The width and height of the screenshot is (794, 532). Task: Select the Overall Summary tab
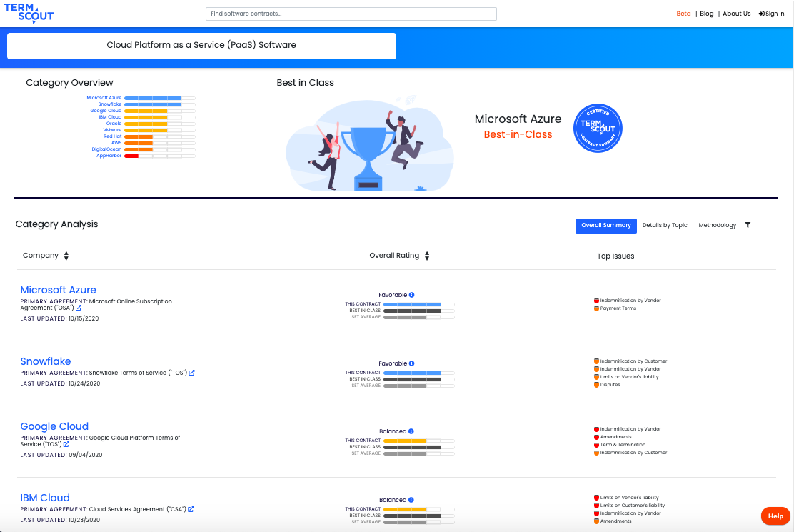click(x=606, y=226)
